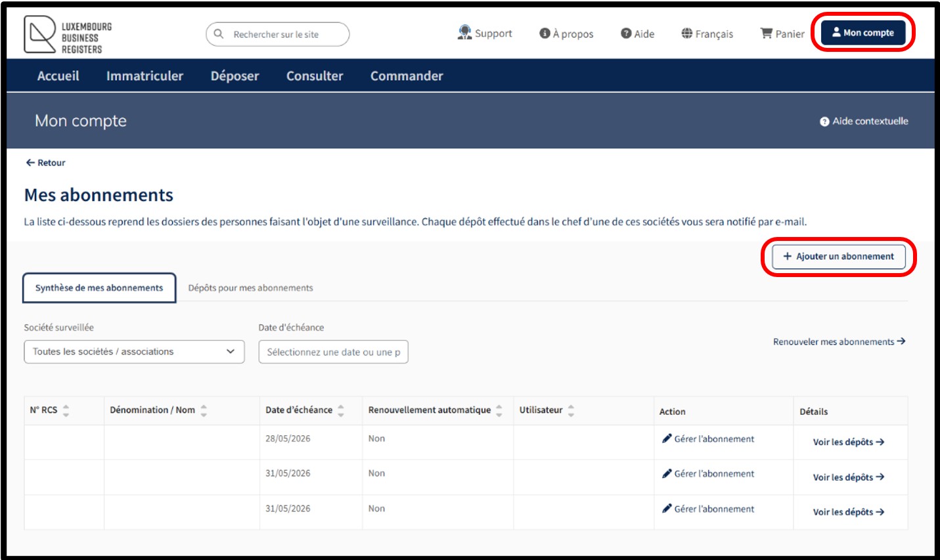The height and width of the screenshot is (560, 940).
Task: Click the Aide contextuelle help icon
Action: click(x=824, y=121)
